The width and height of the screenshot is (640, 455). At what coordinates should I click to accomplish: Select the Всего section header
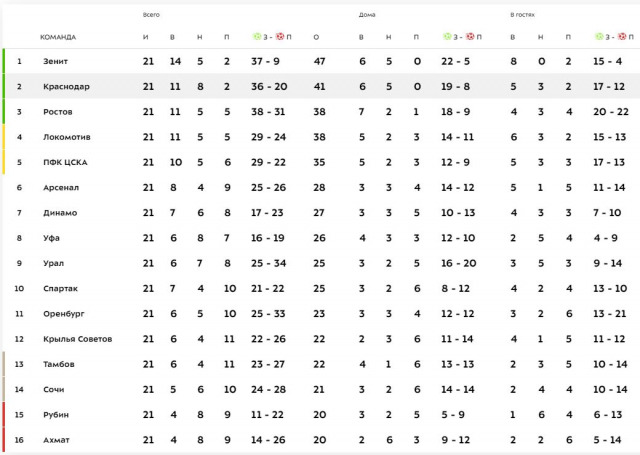151,15
